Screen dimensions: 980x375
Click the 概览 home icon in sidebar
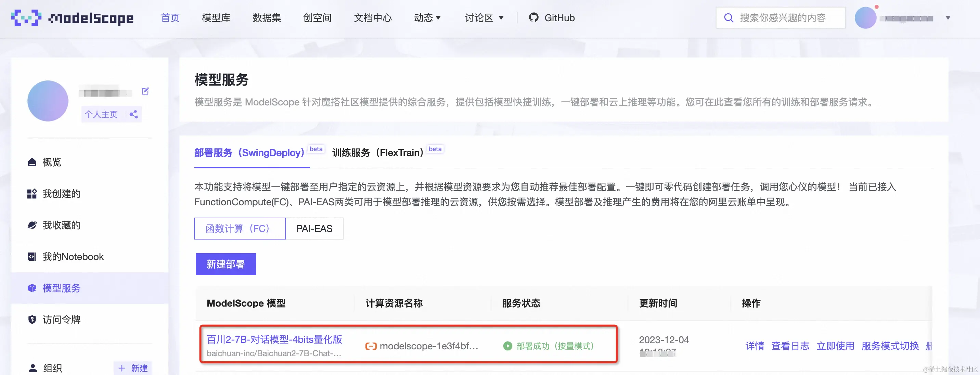(x=33, y=163)
